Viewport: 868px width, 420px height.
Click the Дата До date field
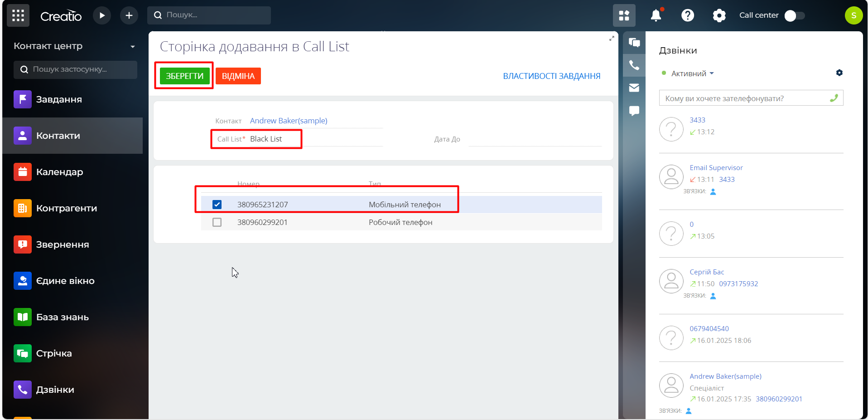click(x=535, y=139)
